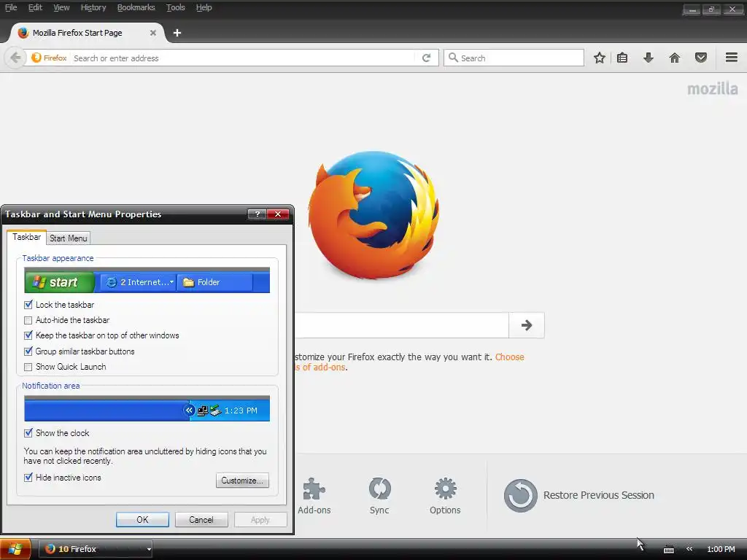Focus the address bar field
Image resolution: width=747 pixels, height=560 pixels.
click(243, 58)
